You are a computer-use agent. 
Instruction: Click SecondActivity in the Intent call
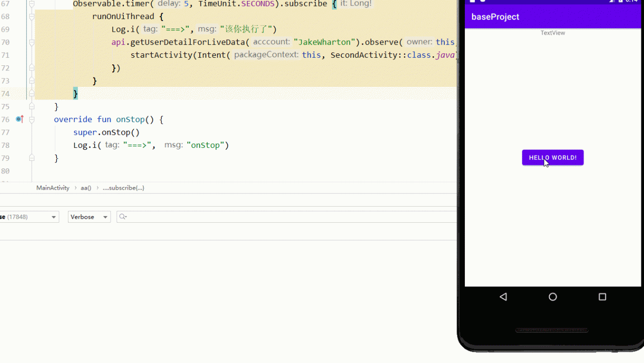[364, 55]
